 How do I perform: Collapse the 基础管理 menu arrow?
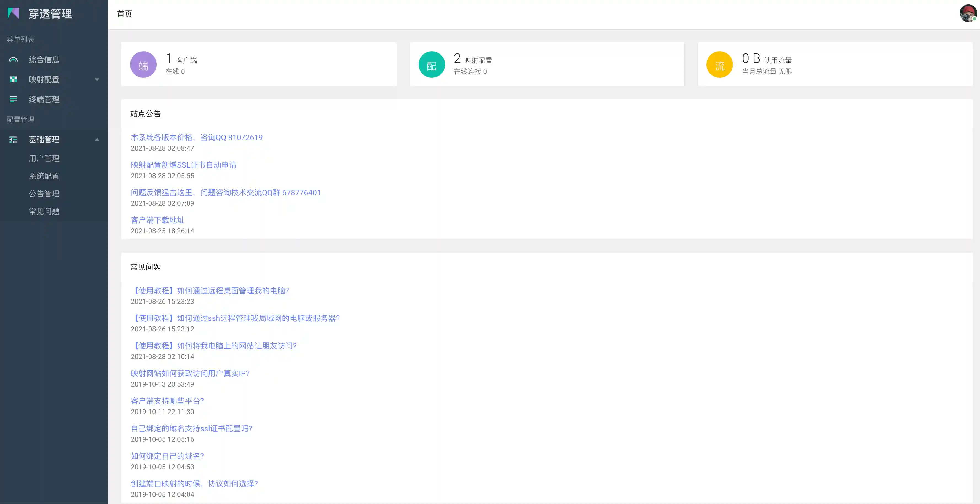pos(97,140)
